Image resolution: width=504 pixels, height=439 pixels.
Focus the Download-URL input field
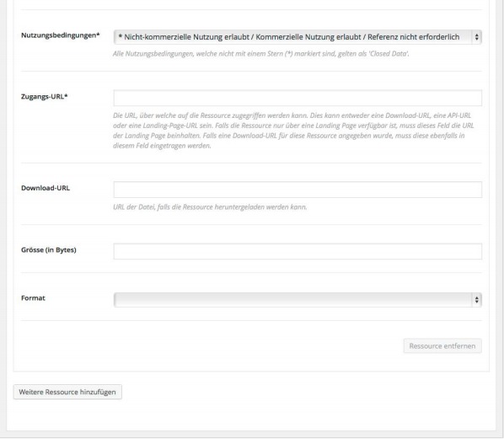(x=298, y=190)
